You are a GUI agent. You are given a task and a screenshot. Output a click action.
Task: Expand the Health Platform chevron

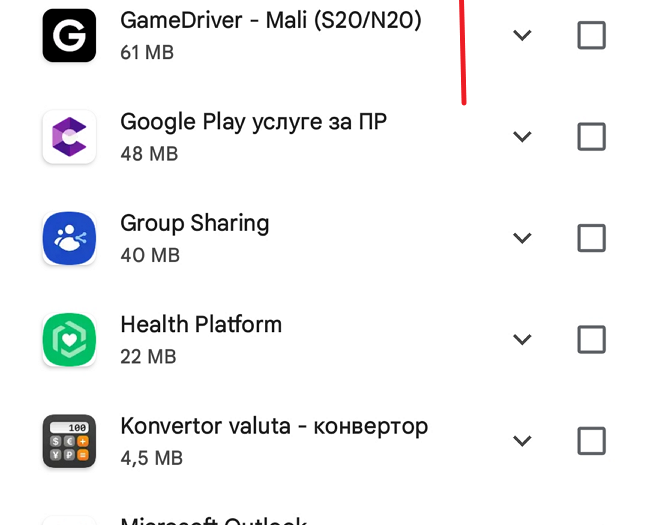click(522, 339)
